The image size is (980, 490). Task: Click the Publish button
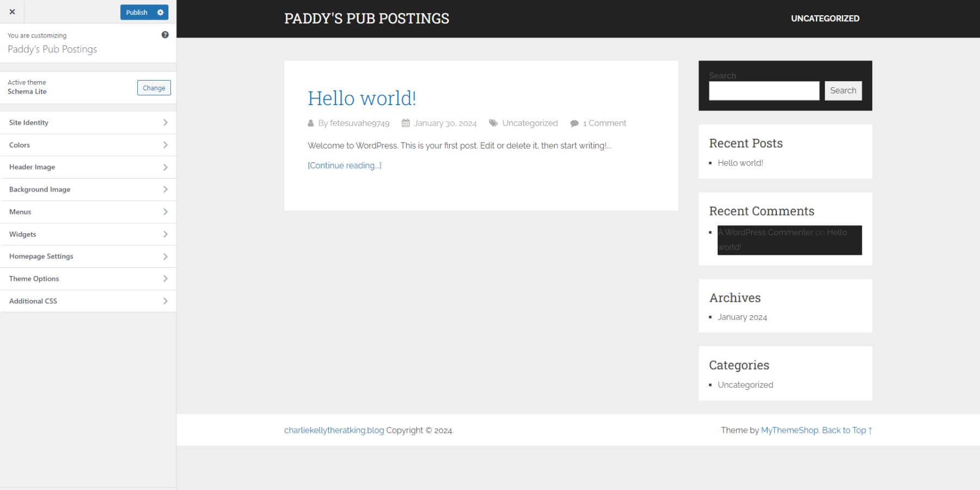click(x=136, y=12)
